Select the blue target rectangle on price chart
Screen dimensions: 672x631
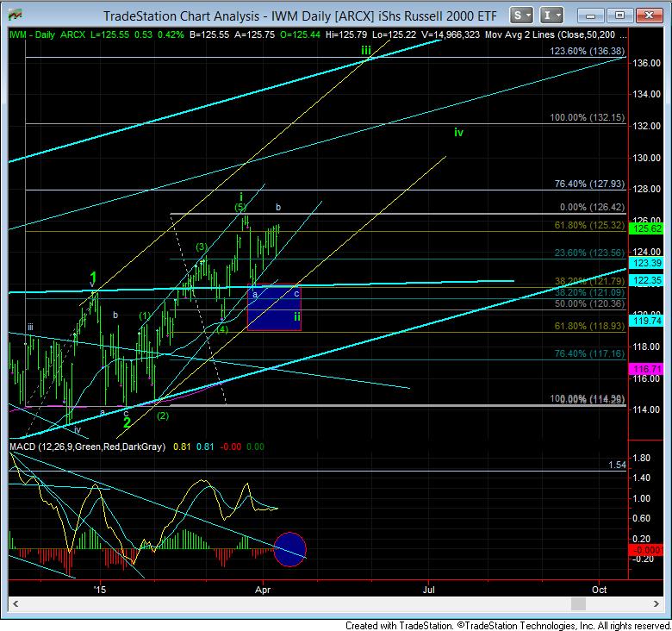pyautogui.click(x=274, y=308)
